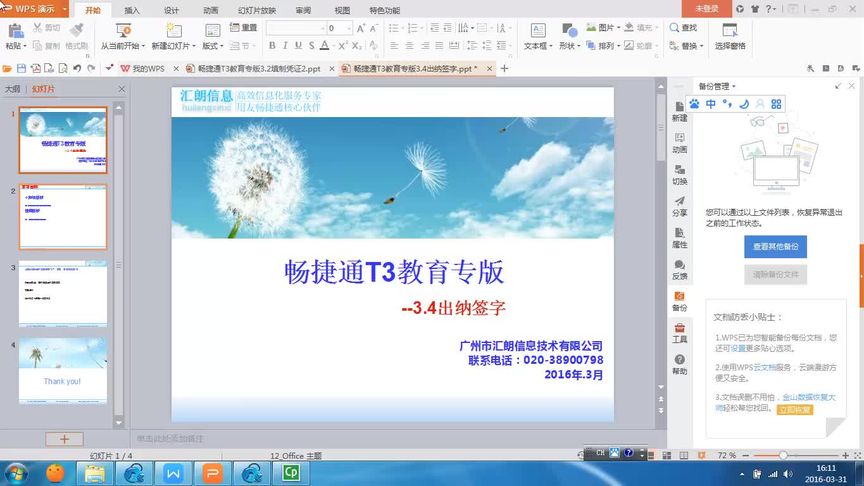Adjust the zoom slider handle
Viewport: 864px width, 486px height.
tap(782, 455)
